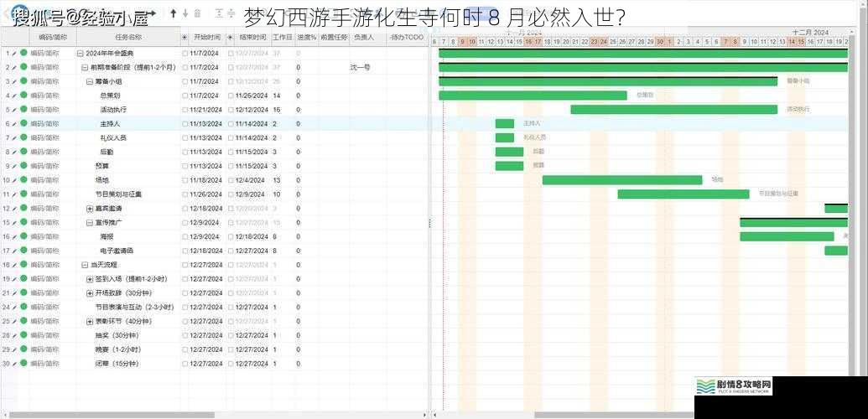Click end date 12/12/2024 for 活动执行
Image resolution: width=868 pixels, height=419 pixels.
point(252,110)
